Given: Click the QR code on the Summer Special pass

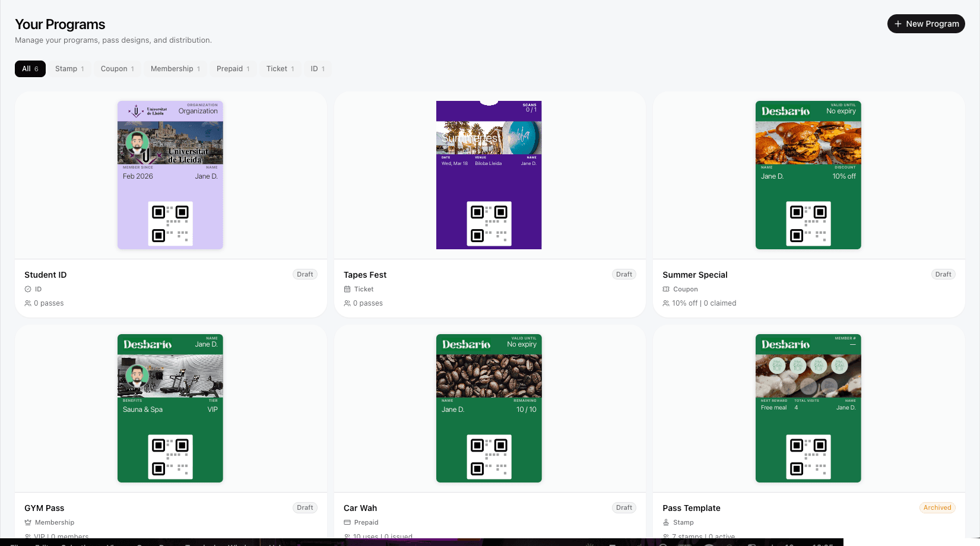Looking at the screenshot, I should click(x=808, y=224).
